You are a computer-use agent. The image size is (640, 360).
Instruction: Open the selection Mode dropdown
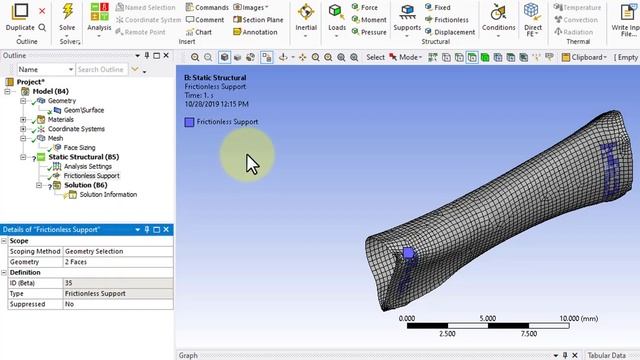(405, 58)
